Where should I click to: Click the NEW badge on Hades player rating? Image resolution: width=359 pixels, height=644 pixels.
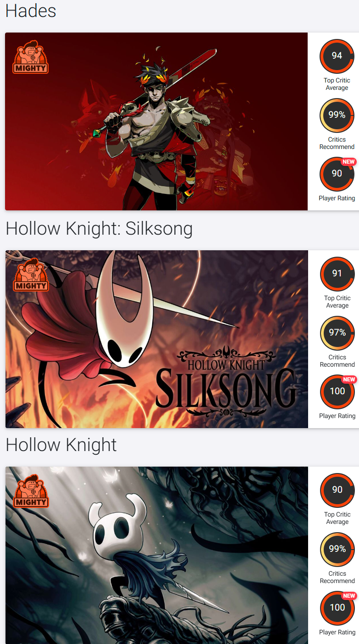pyautogui.click(x=349, y=162)
